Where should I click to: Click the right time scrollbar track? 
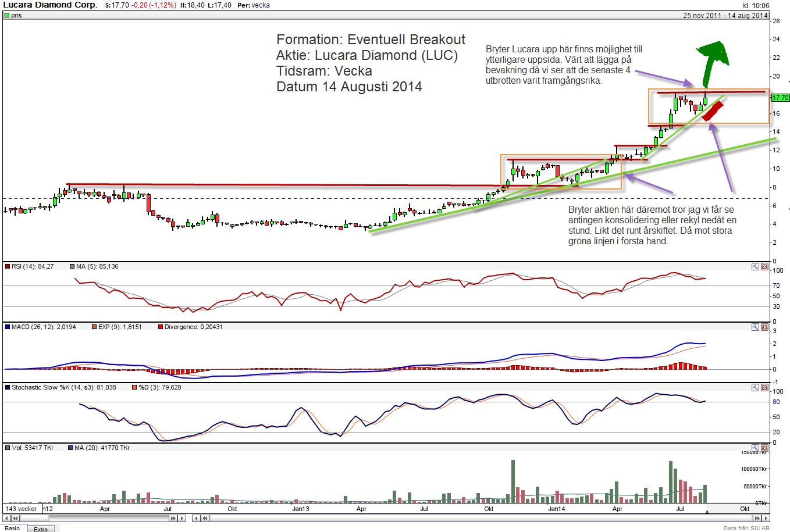tap(481, 519)
